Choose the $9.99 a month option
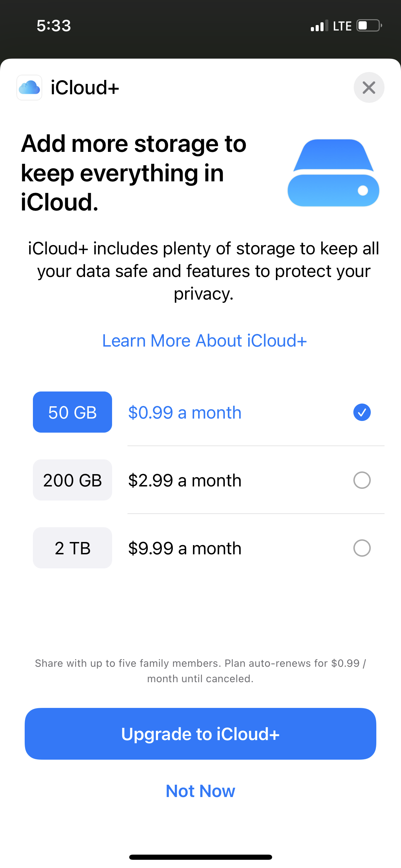The height and width of the screenshot is (868, 401). click(x=185, y=548)
